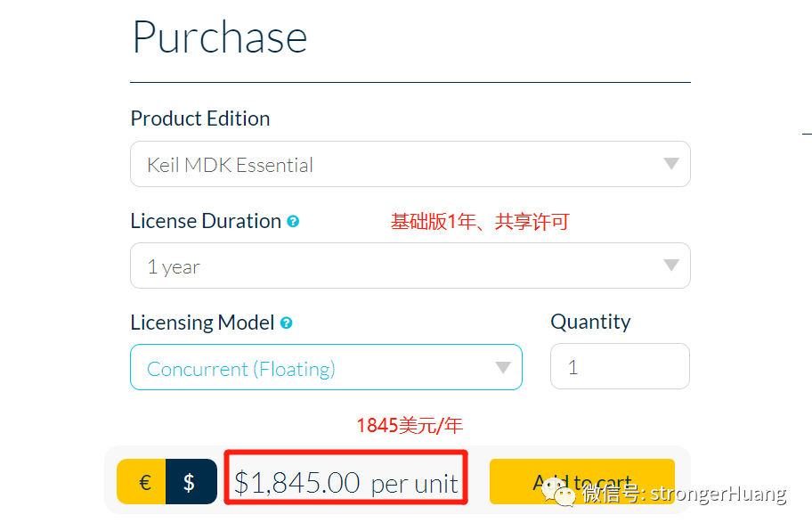Expand the Licensing Model dropdown arrow
Image resolution: width=812 pixels, height=531 pixels.
[503, 368]
